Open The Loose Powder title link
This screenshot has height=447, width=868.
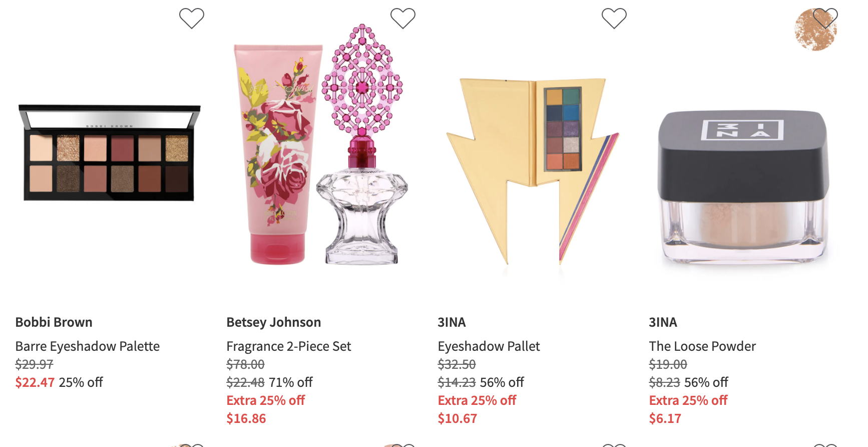click(x=702, y=346)
